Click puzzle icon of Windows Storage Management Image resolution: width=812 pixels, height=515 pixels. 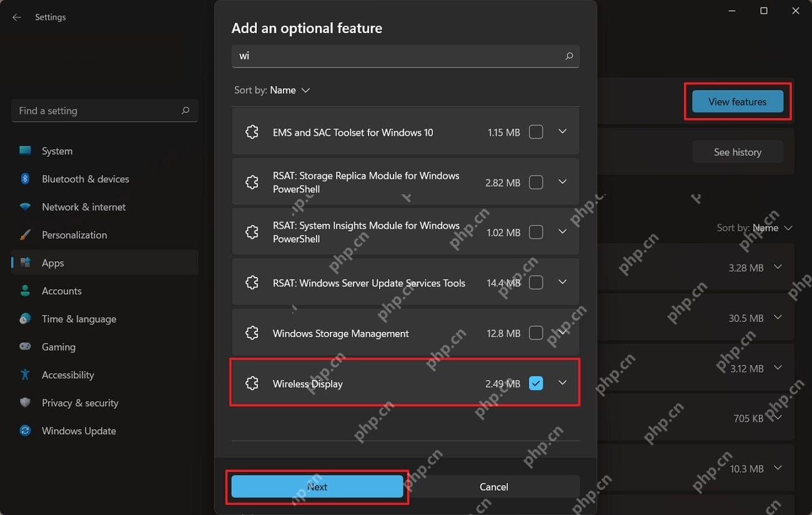coord(252,333)
